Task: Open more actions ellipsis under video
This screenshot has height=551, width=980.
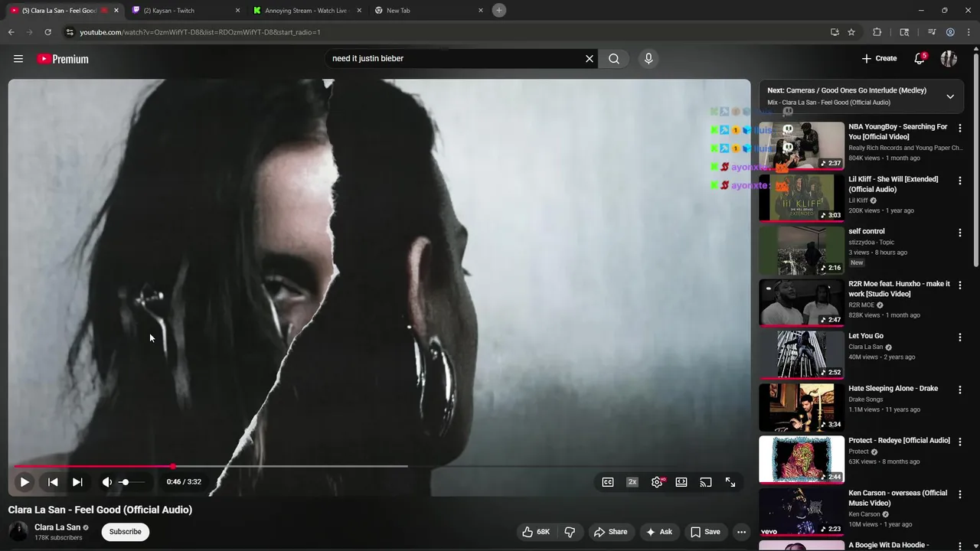Action: pyautogui.click(x=741, y=532)
